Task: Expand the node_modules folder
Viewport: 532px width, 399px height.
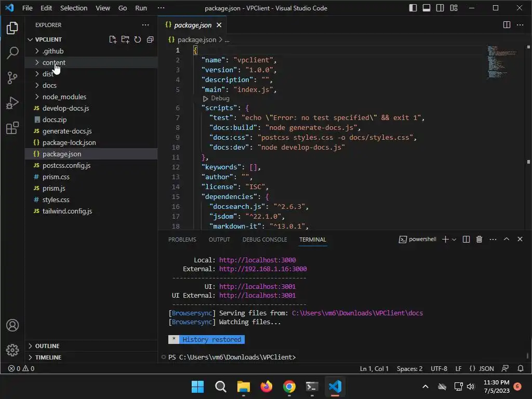Action: pos(91,97)
